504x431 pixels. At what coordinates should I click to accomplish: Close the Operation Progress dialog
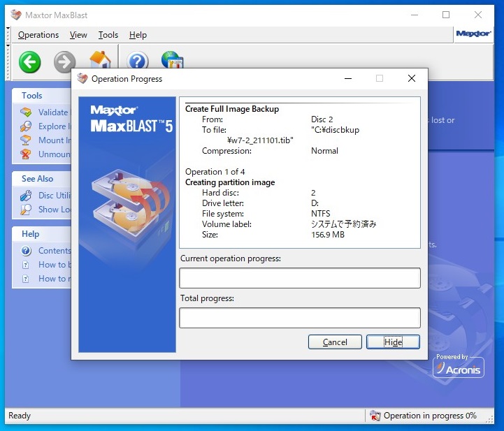point(412,78)
